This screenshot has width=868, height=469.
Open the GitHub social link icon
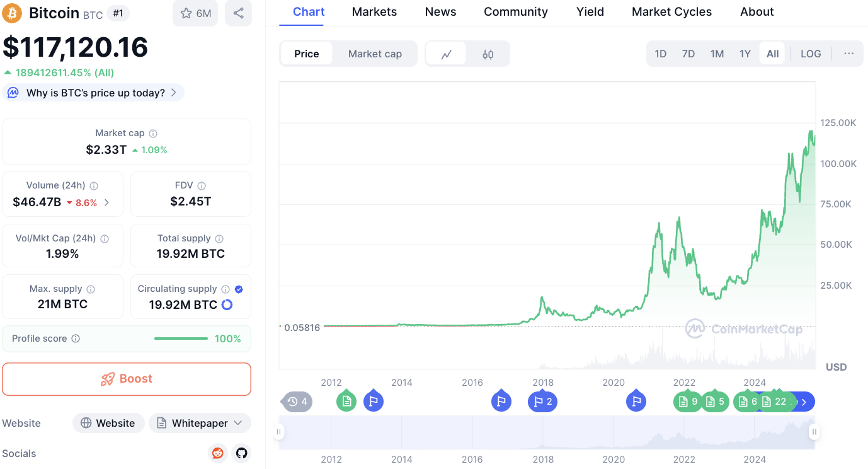[241, 453]
